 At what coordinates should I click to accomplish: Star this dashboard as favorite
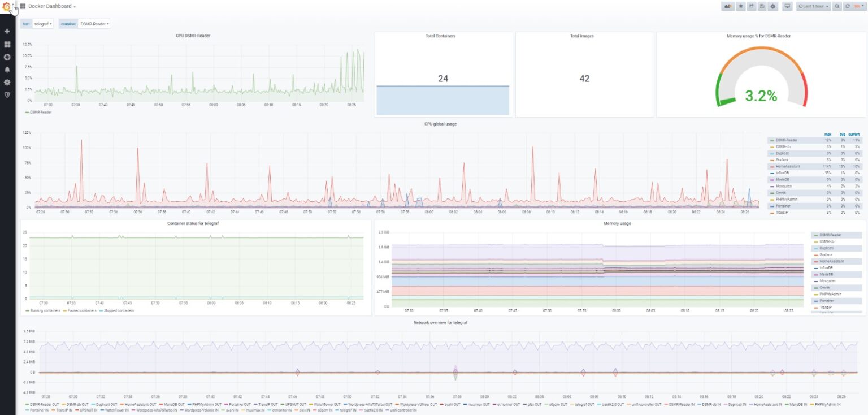tap(741, 6)
